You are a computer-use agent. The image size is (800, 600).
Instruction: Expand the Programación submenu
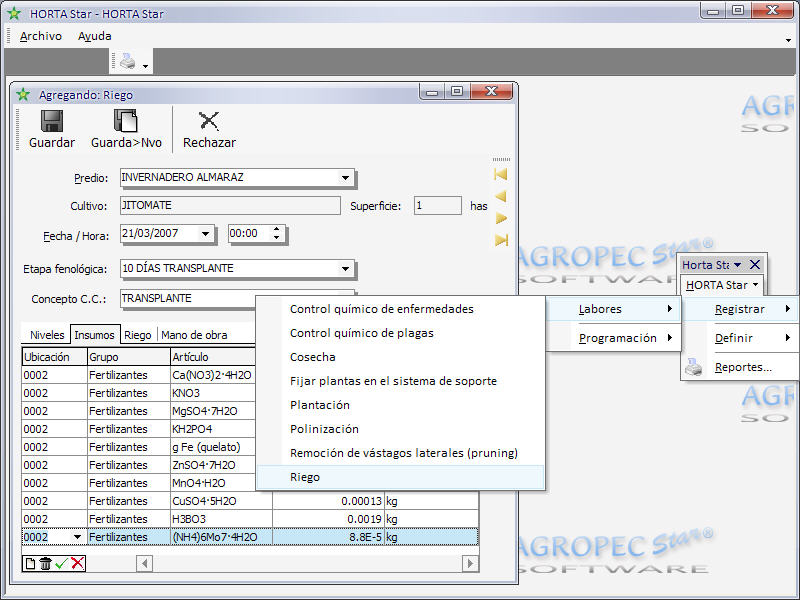(x=613, y=338)
